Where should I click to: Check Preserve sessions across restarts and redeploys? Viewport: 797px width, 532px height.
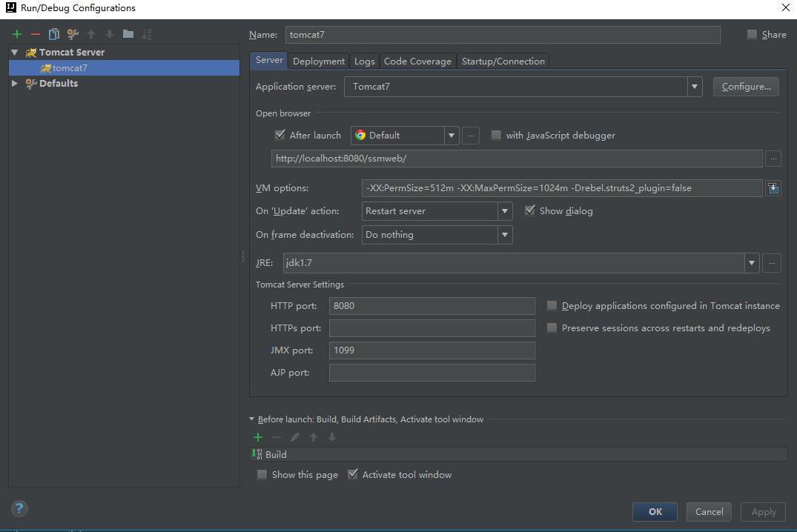tap(552, 327)
